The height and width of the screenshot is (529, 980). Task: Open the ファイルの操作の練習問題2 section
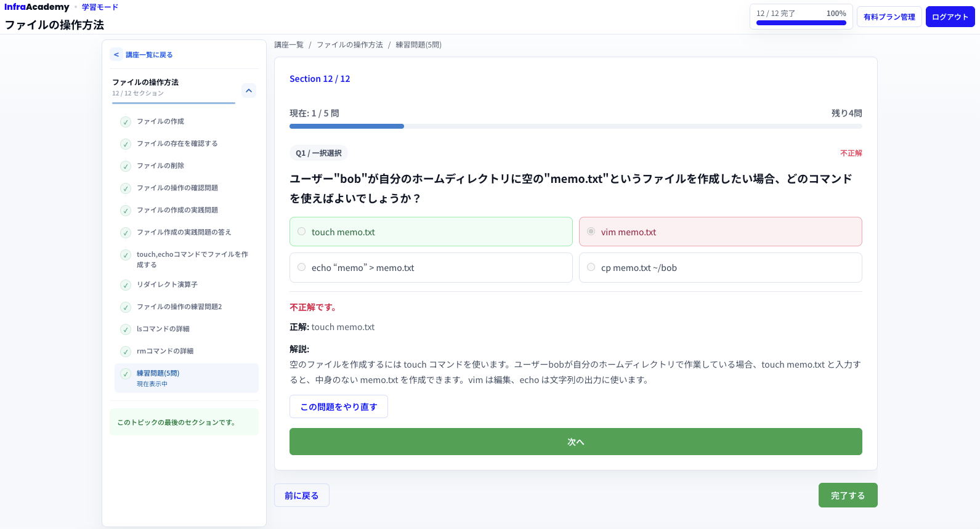(186, 307)
